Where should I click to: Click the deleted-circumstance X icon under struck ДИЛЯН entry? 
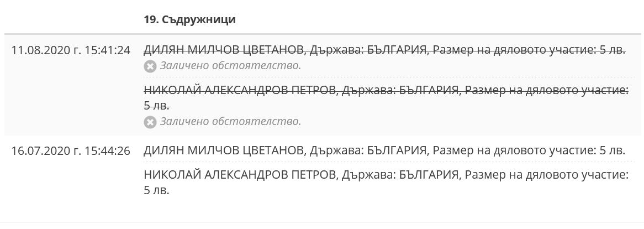(x=150, y=66)
